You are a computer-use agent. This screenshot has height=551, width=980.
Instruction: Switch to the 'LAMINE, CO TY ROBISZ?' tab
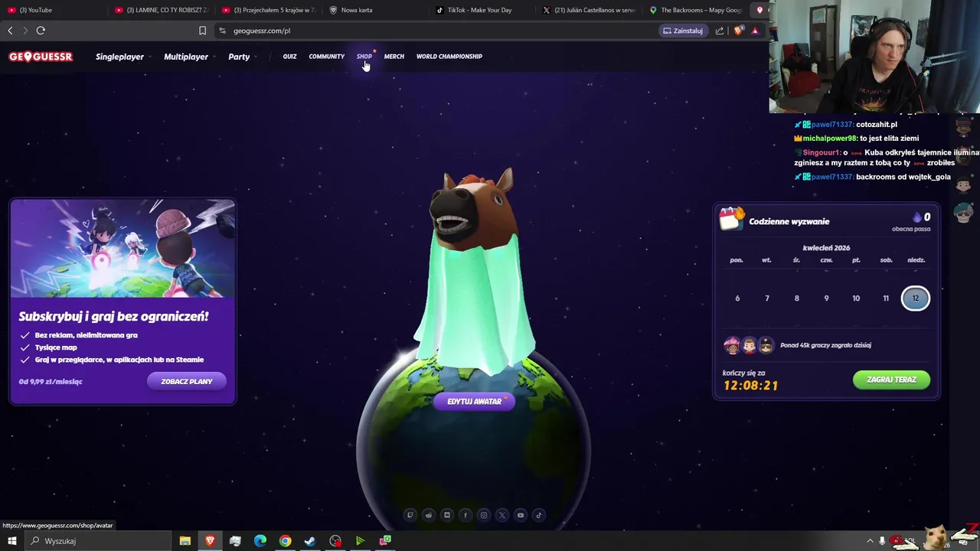[x=162, y=10]
